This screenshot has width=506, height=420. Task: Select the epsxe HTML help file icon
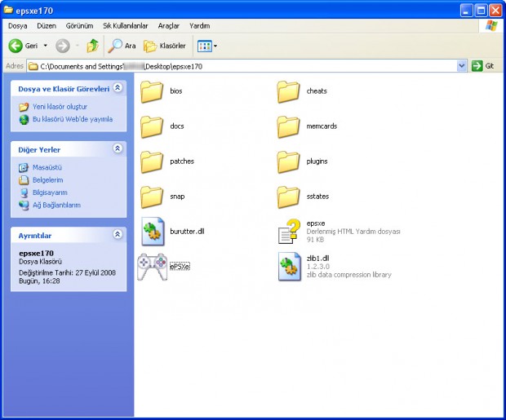click(x=289, y=232)
